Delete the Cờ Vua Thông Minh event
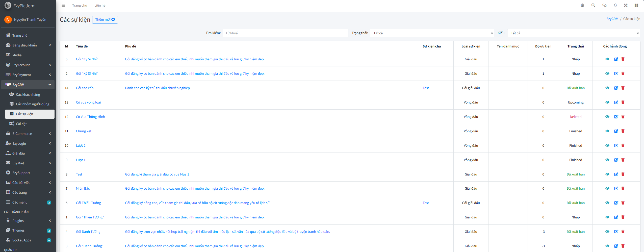This screenshot has width=644, height=252. point(623,117)
